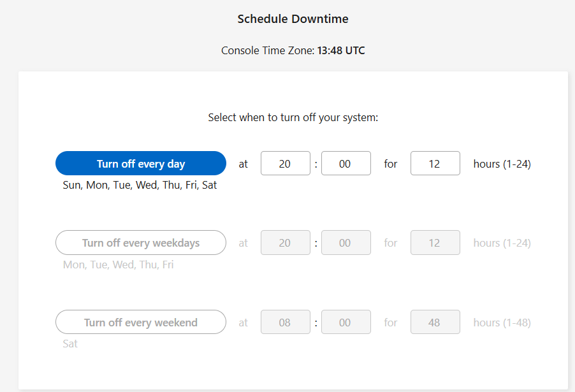Click the 48 duration field for weekend
This screenshot has height=392, width=575.
pos(435,323)
